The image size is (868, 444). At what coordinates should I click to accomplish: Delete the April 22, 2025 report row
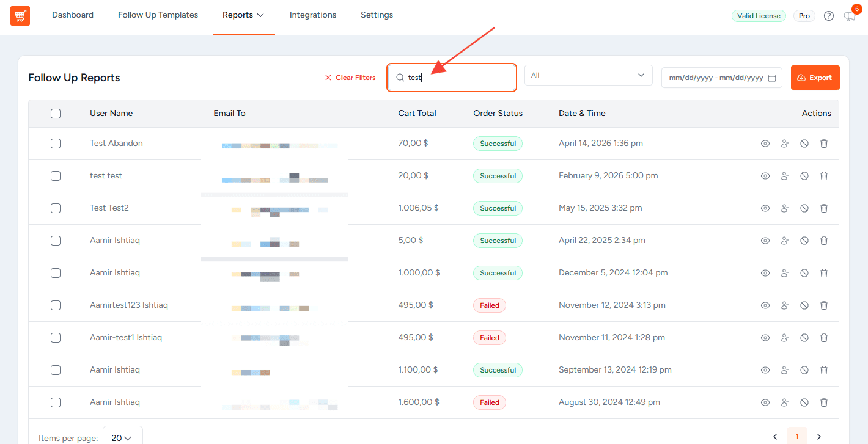point(824,241)
